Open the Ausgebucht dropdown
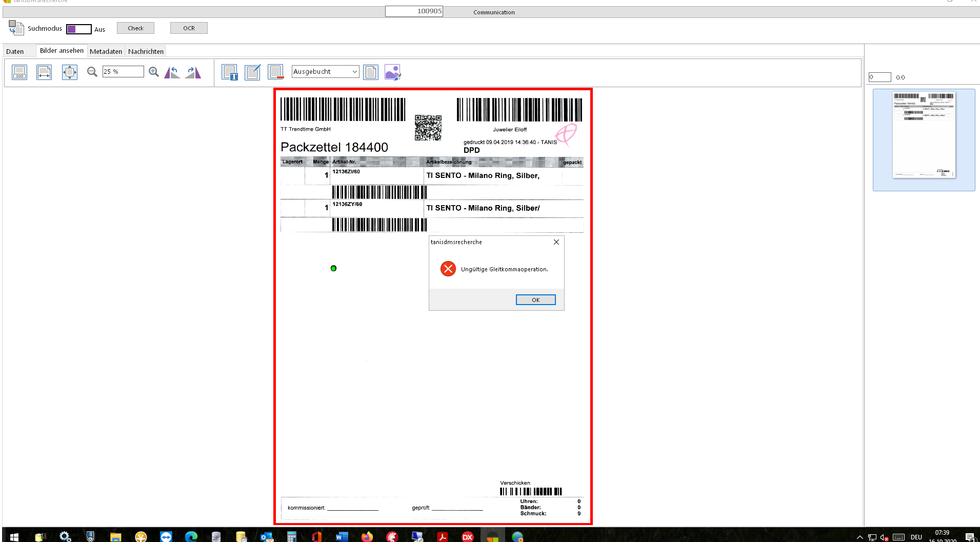Viewport: 980px width, 542px height. [325, 72]
